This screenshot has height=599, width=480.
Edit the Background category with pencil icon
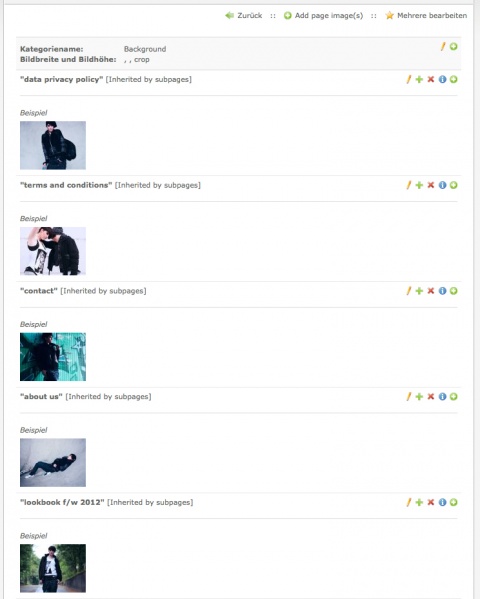point(443,47)
